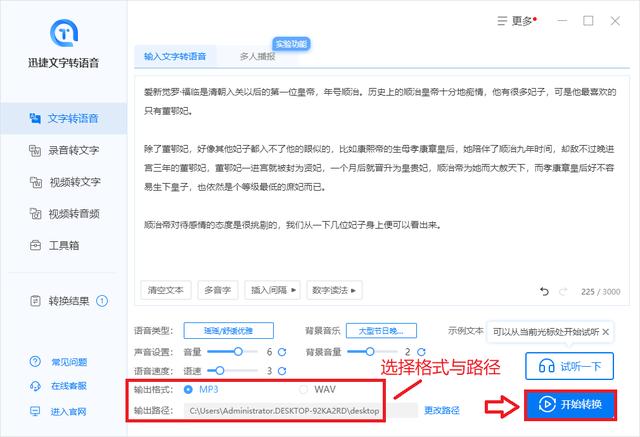
Task: Open the 工具箱 toolbox icon
Action: click(x=35, y=244)
